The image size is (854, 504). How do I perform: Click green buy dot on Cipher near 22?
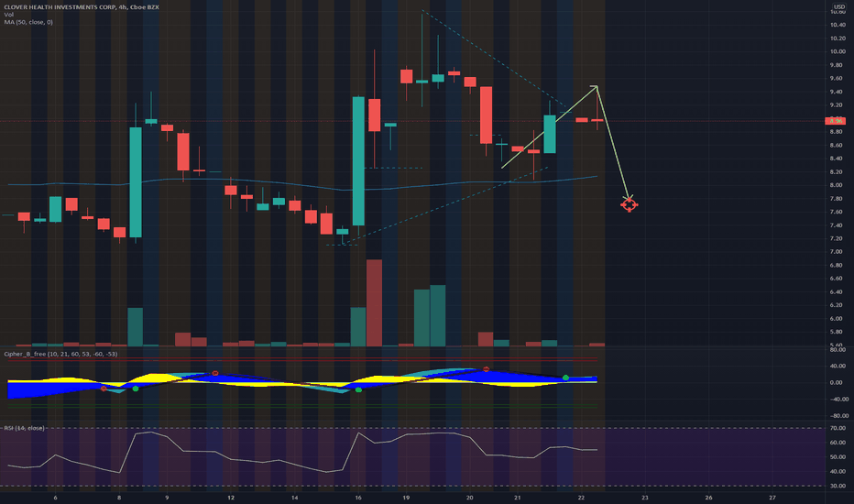pos(566,378)
